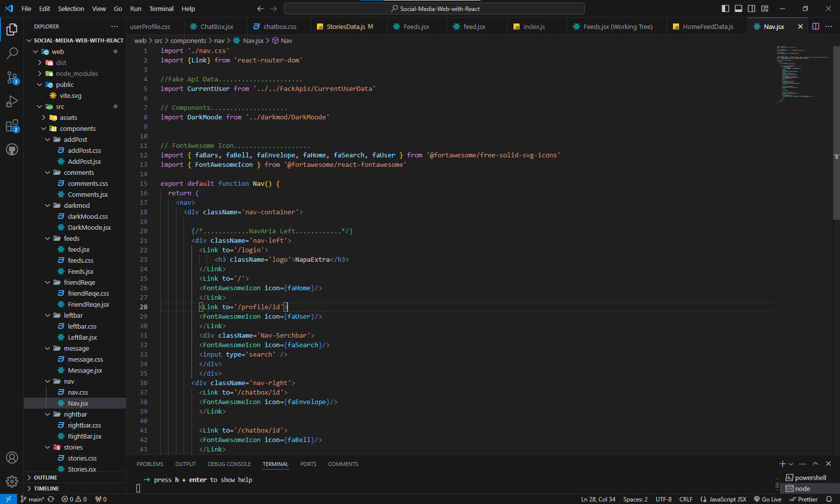Click components breadcrumb segment
This screenshot has height=504, width=840.
188,40
